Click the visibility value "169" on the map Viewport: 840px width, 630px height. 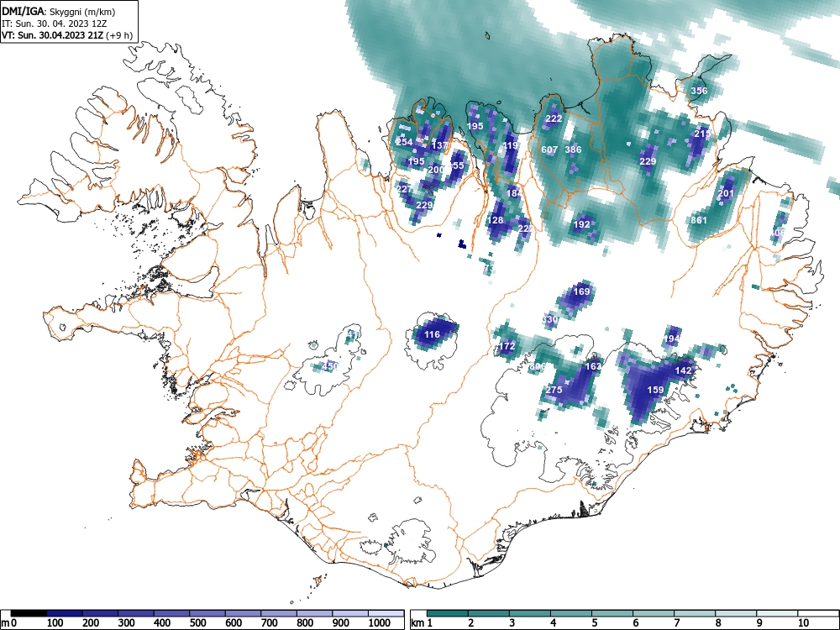coord(581,291)
